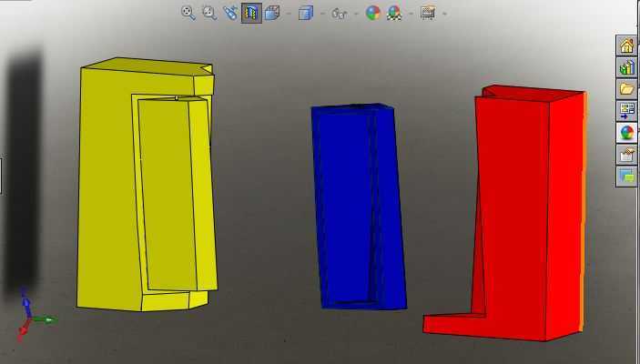Click the Hide/Show Items glasses icon
Image resolution: width=640 pixels, height=364 pixels.
pos(339,14)
